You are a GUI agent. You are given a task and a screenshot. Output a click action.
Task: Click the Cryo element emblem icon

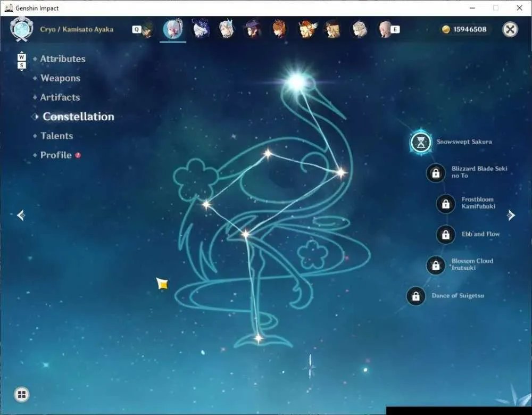21,29
